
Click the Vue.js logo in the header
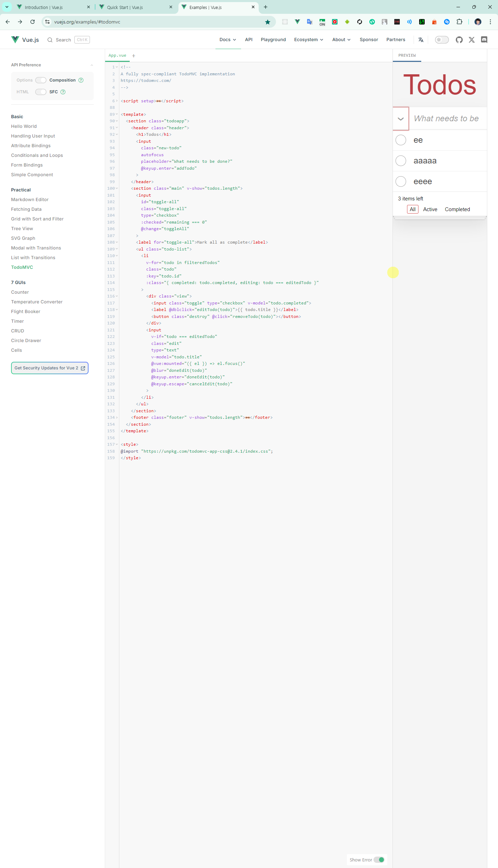tap(25, 40)
